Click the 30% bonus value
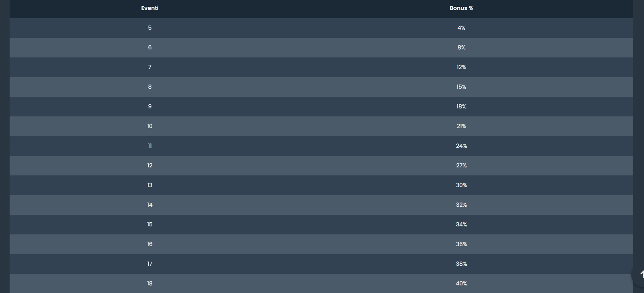The width and height of the screenshot is (644, 293). tap(461, 185)
